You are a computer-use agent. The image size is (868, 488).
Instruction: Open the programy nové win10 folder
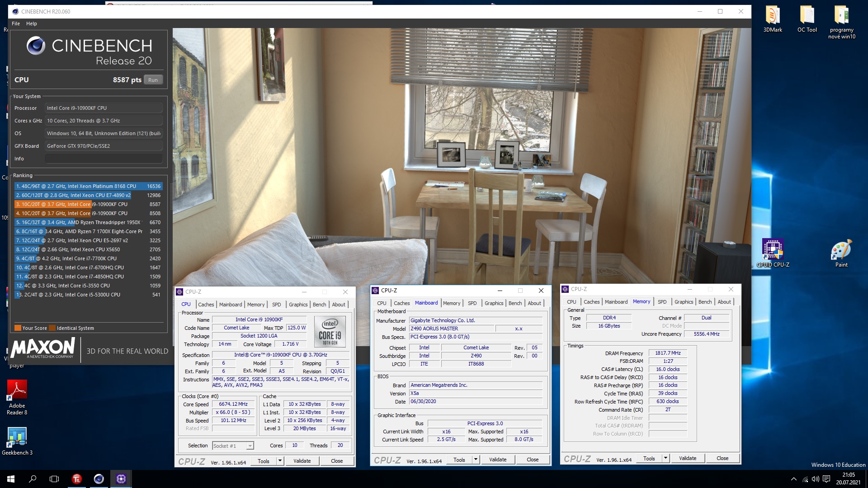[841, 23]
